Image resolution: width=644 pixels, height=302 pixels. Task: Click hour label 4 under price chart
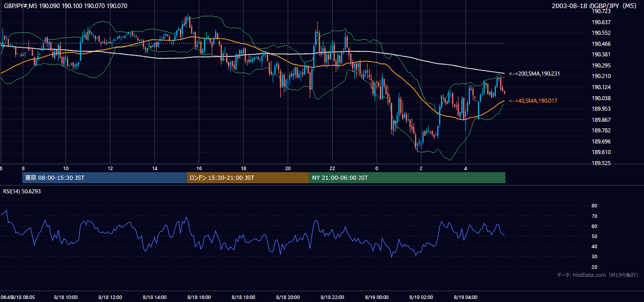tap(465, 169)
